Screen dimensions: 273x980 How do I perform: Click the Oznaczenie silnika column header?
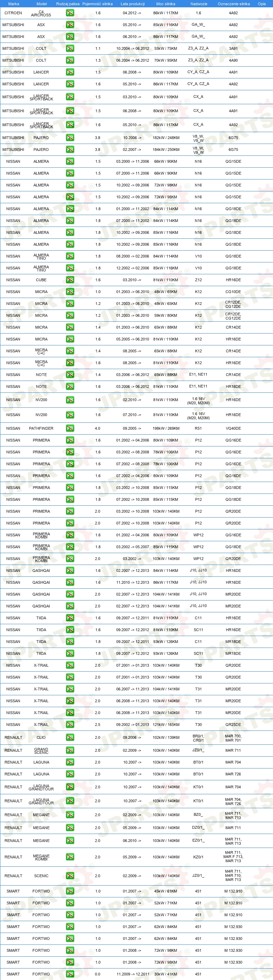[x=234, y=4]
